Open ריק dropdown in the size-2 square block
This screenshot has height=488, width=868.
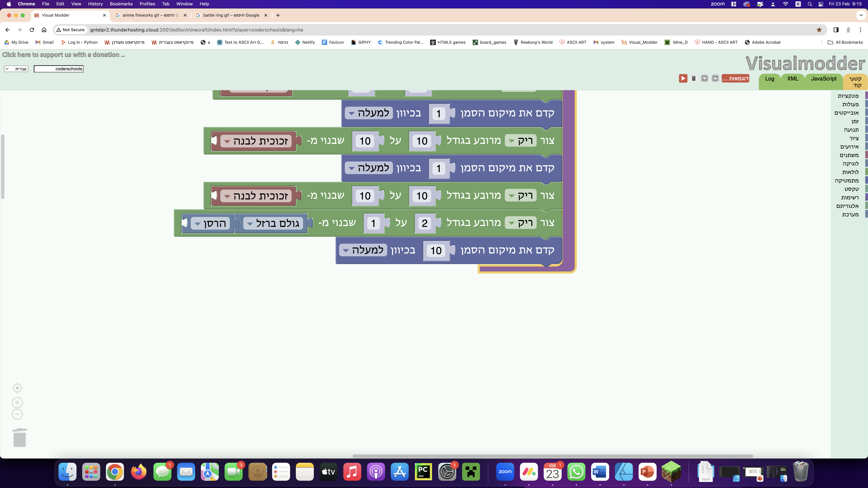(x=521, y=223)
